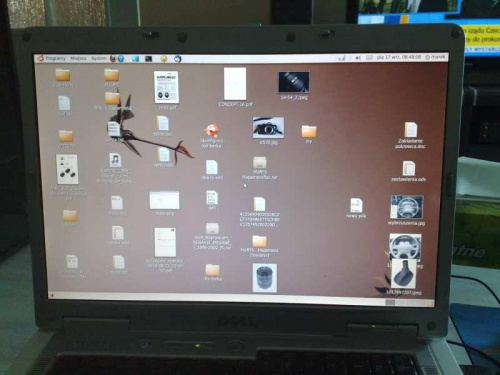Click the HURTS Happiness tar archive
500x375 pixels.
pos(260,168)
